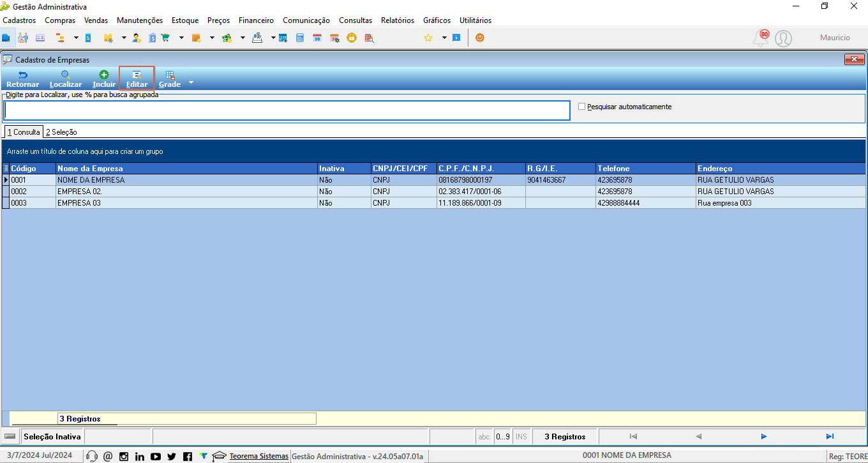Open the bank building dollar icon
The height and width of the screenshot is (463, 868).
point(153,38)
